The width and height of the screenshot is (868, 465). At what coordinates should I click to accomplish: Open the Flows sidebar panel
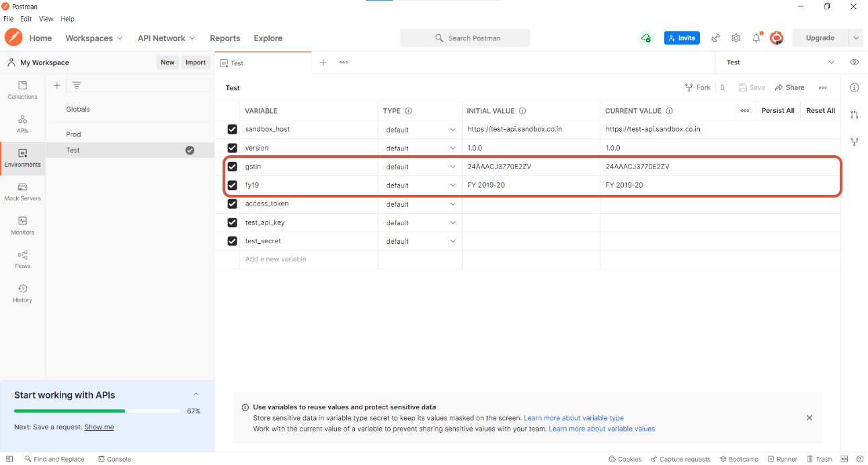point(22,259)
